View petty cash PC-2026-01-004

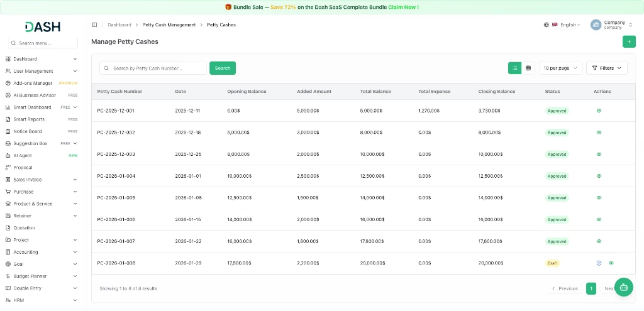pyautogui.click(x=599, y=176)
